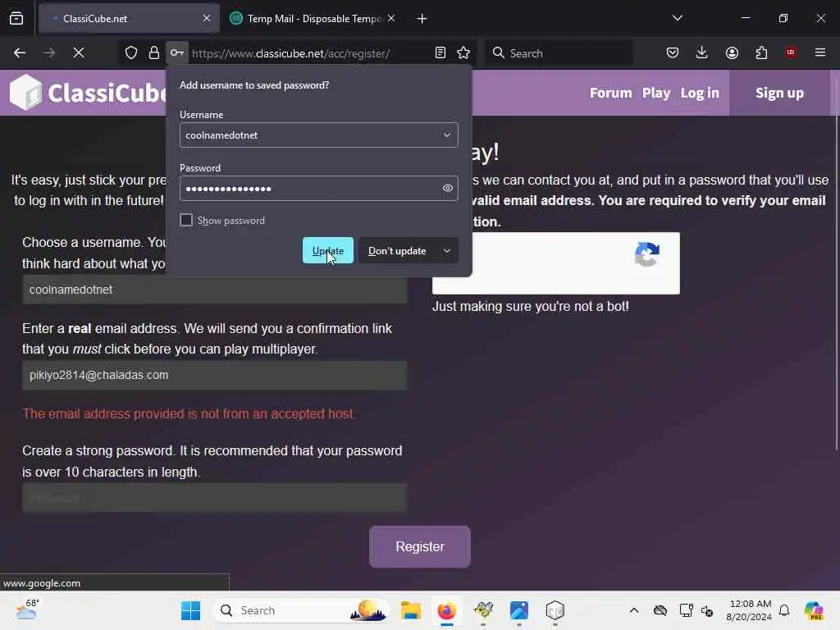This screenshot has height=630, width=840.
Task: Bookmark this page with the star
Action: 463,52
